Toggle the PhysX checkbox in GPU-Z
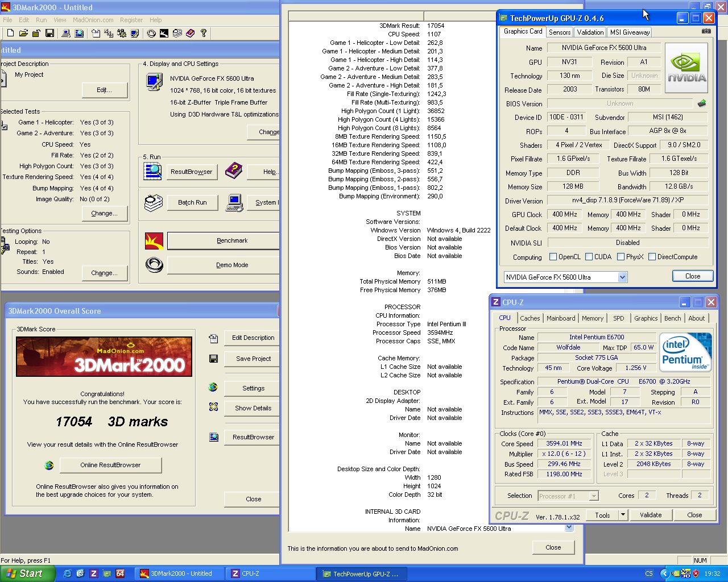The image size is (728, 582). coord(621,257)
